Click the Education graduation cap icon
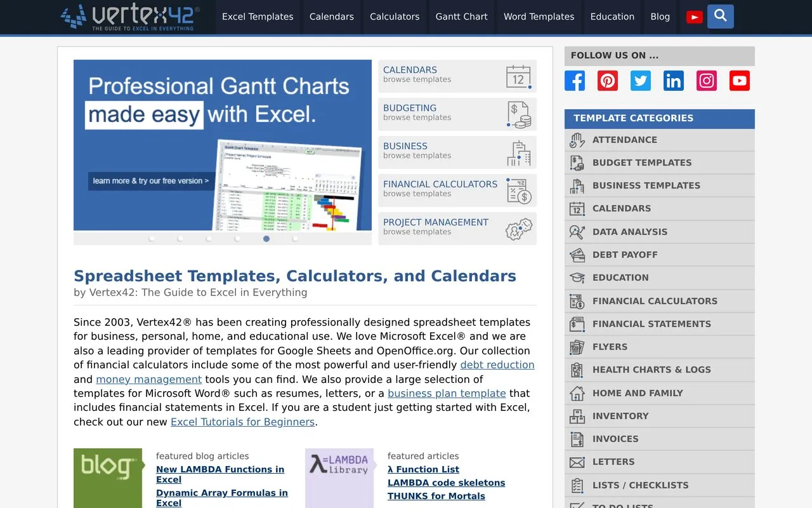Screen dimensions: 812x508 coord(577,278)
